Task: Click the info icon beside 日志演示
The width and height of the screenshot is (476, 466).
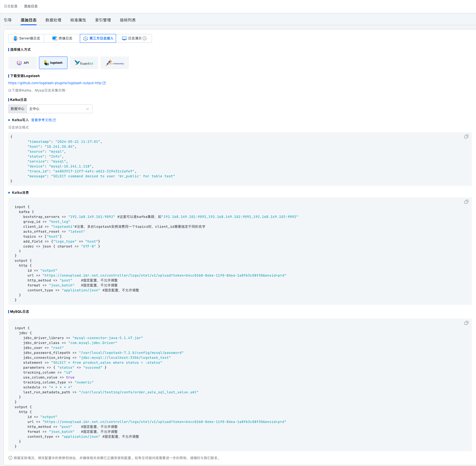Action: [x=145, y=38]
